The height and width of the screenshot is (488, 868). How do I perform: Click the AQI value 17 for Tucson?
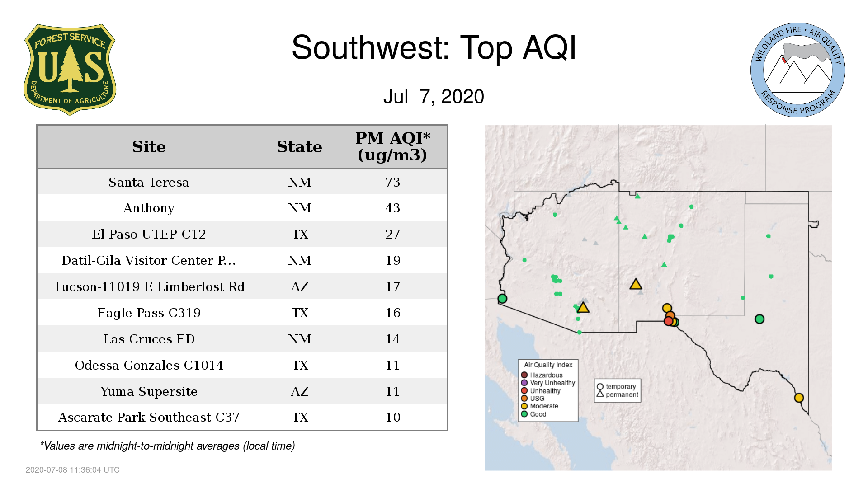click(x=392, y=286)
